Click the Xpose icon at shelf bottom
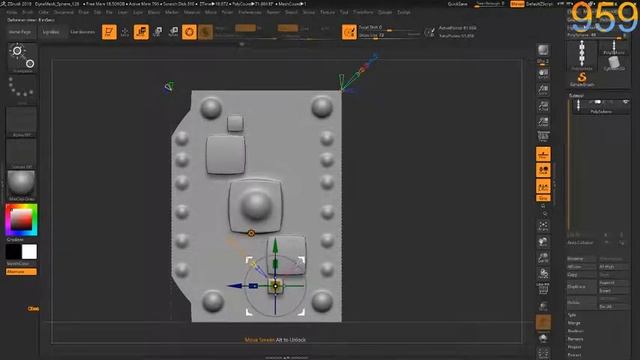The image size is (640, 360). point(543,353)
